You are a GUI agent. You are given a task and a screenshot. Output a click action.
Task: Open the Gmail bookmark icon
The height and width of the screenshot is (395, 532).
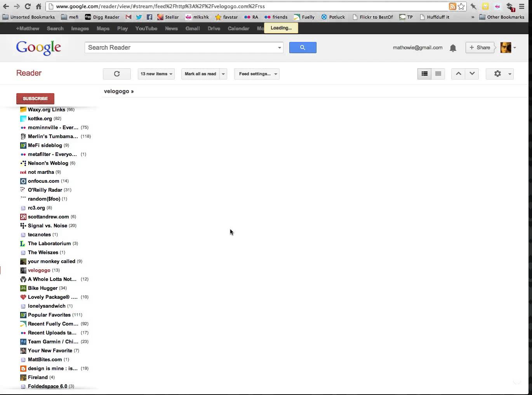click(x=129, y=17)
